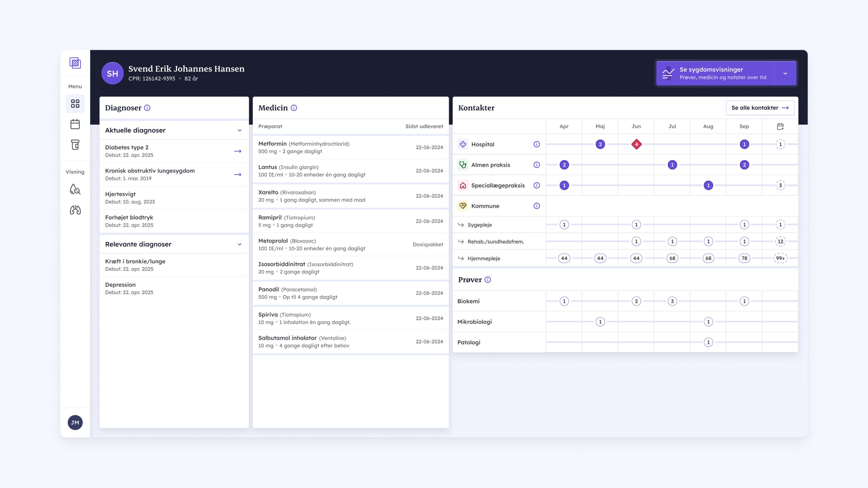The height and width of the screenshot is (488, 868).
Task: Select the lungs view icon
Action: click(x=75, y=210)
